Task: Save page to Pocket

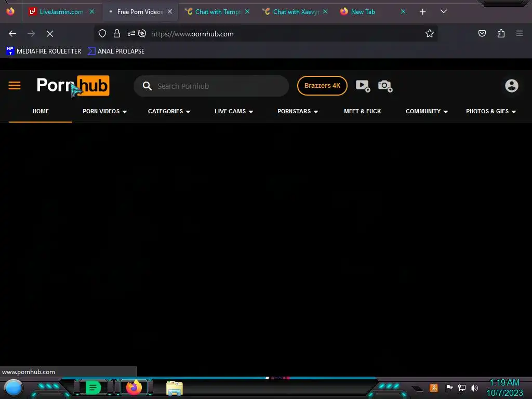Action: [482, 33]
